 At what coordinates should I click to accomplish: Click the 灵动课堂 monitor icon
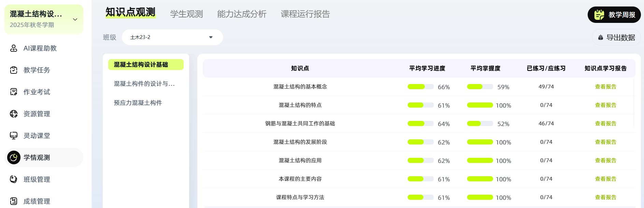pos(14,136)
